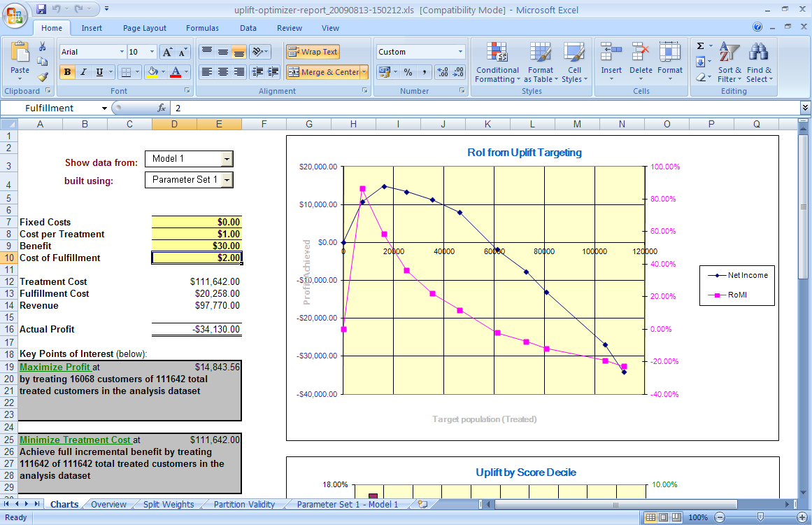Open the Insert ribbon tab
Viewport: 812px width, 525px height.
(92, 28)
